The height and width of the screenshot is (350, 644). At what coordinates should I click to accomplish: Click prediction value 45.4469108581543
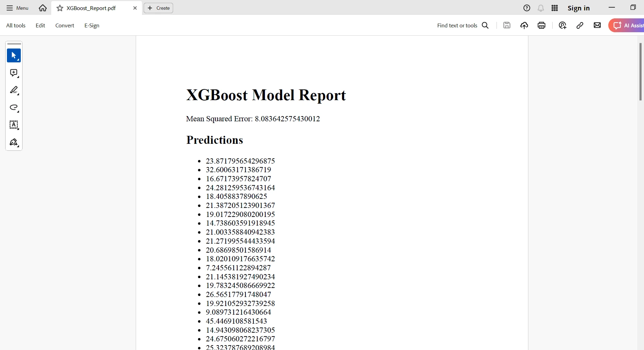click(x=236, y=321)
